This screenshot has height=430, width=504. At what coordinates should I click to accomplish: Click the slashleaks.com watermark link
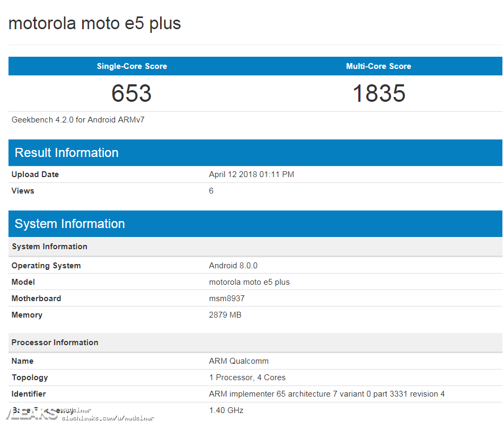(x=108, y=418)
